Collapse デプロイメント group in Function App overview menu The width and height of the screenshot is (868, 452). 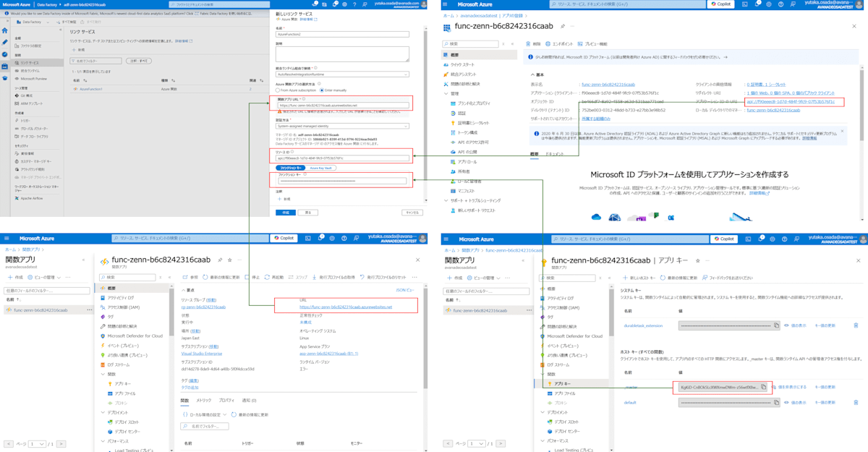[x=103, y=412]
